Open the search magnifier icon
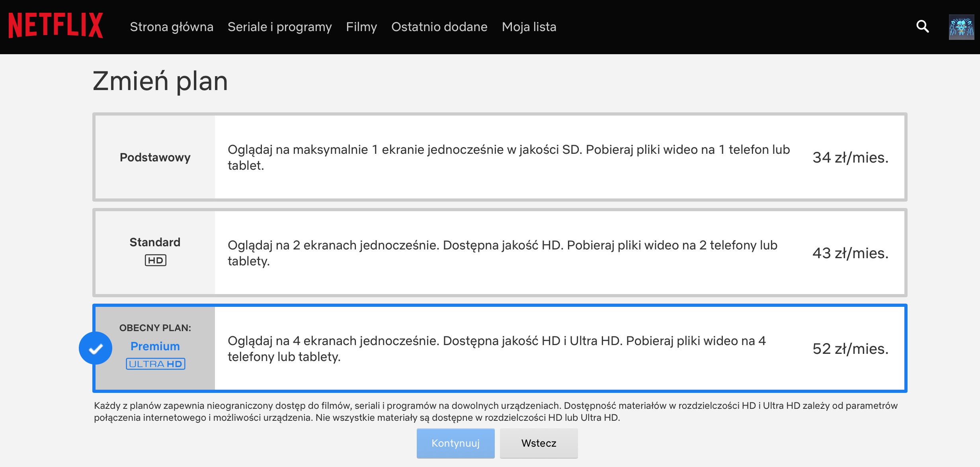This screenshot has width=980, height=467. click(922, 26)
